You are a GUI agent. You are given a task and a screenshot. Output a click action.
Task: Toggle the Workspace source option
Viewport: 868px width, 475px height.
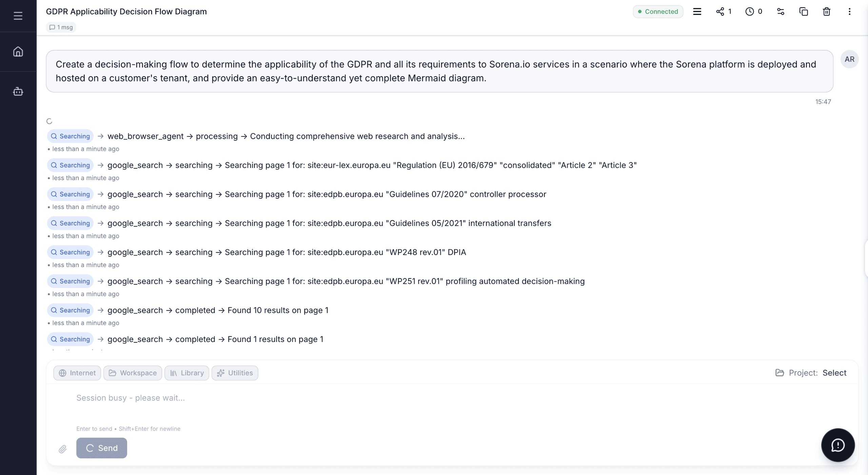pos(133,373)
